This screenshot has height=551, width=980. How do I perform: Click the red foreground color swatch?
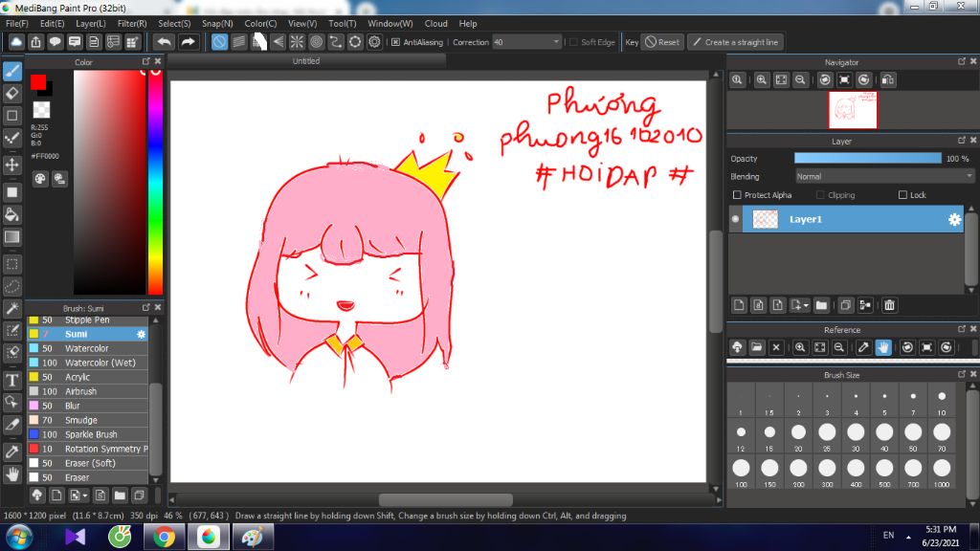(38, 82)
